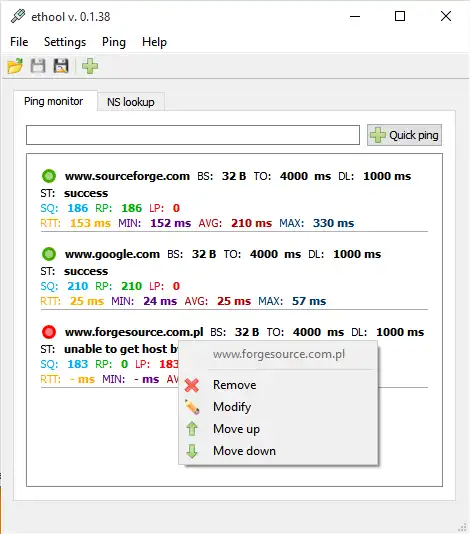The height and width of the screenshot is (534, 470).
Task: Click the green down arrow icon
Action: click(x=192, y=451)
